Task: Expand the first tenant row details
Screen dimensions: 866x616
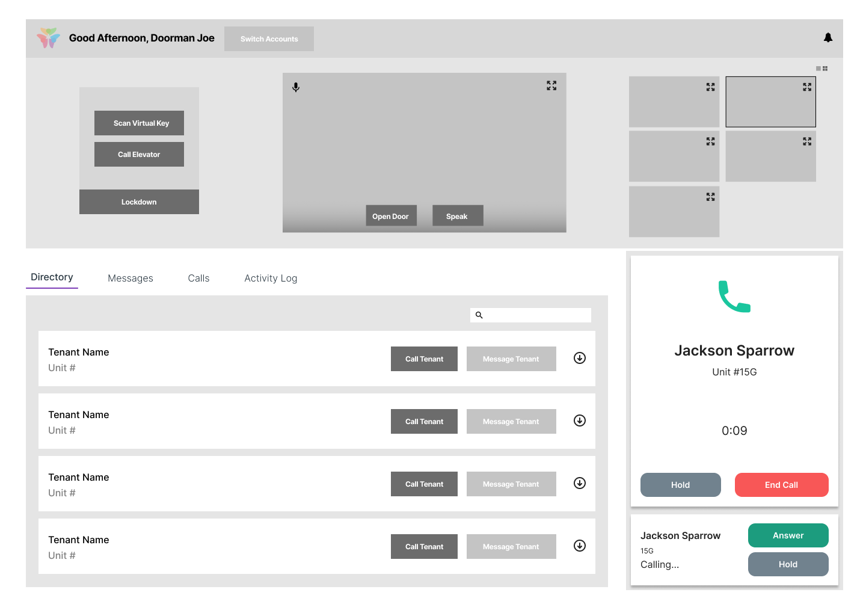Action: [x=580, y=359]
